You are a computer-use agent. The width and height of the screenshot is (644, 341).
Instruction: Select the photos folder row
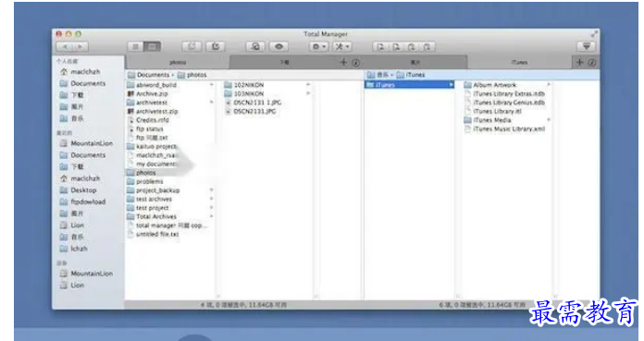(170, 173)
